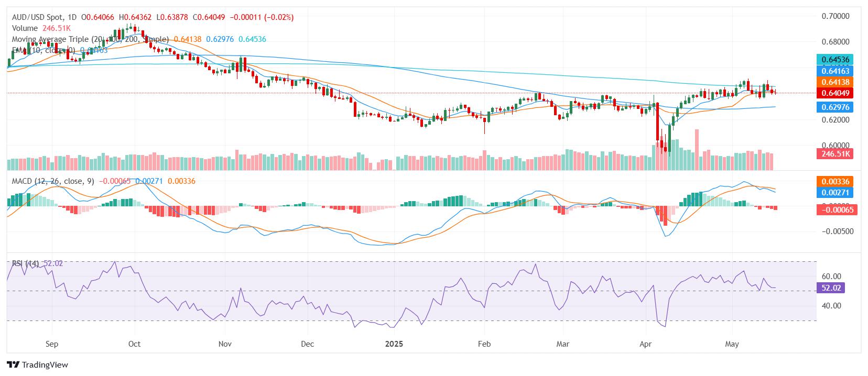
Task: Click the 2025 year marker on time axis
Action: pyautogui.click(x=394, y=344)
